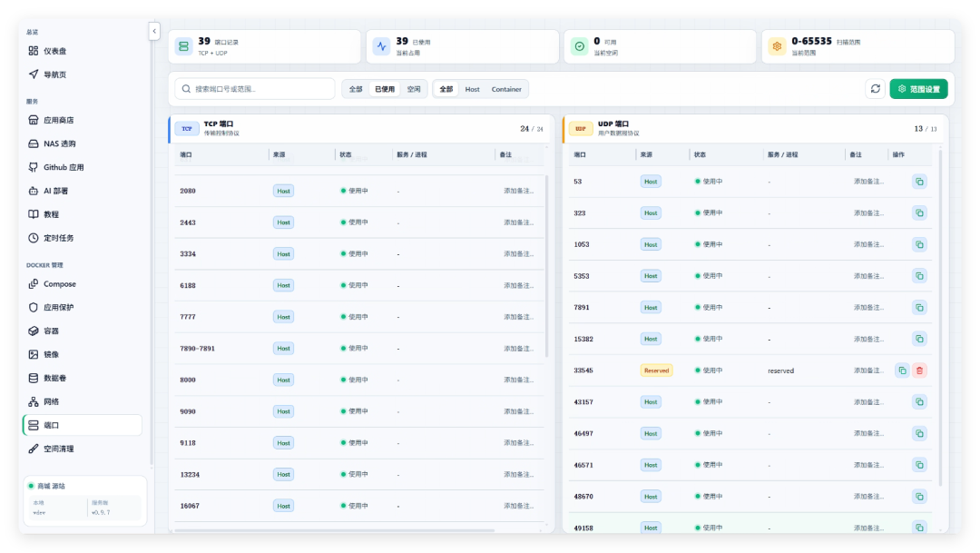Open 数据卷 volumes page
The image size is (980, 553).
(82, 379)
